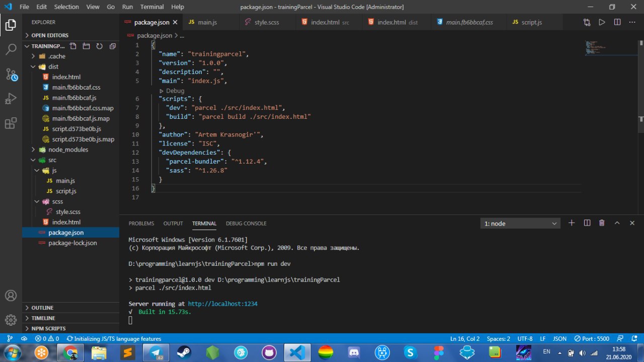This screenshot has height=362, width=644.
Task: Close the terminal panel
Action: pos(632,223)
